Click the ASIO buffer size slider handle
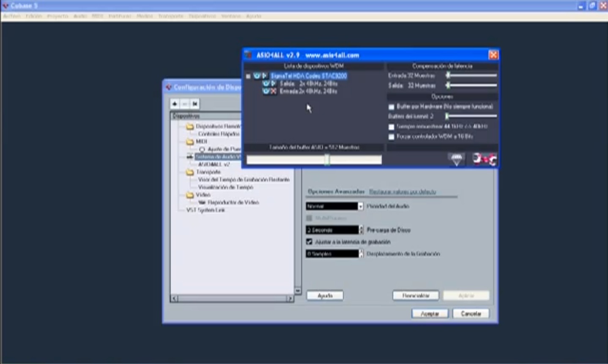Viewport: 608px width, 364px height. coord(327,159)
